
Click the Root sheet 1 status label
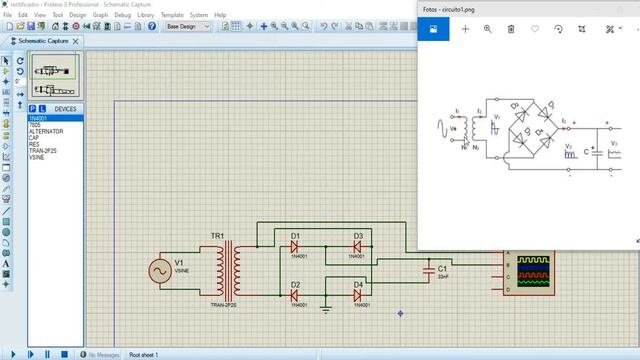point(143,355)
